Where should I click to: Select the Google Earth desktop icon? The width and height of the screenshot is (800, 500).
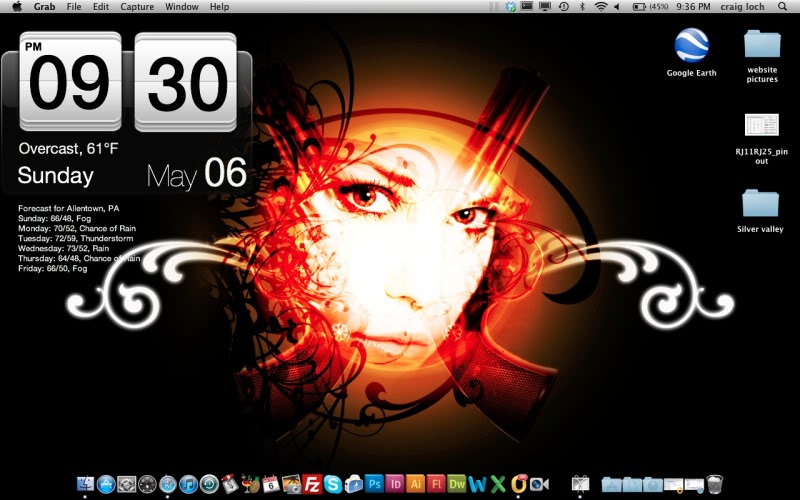point(691,53)
